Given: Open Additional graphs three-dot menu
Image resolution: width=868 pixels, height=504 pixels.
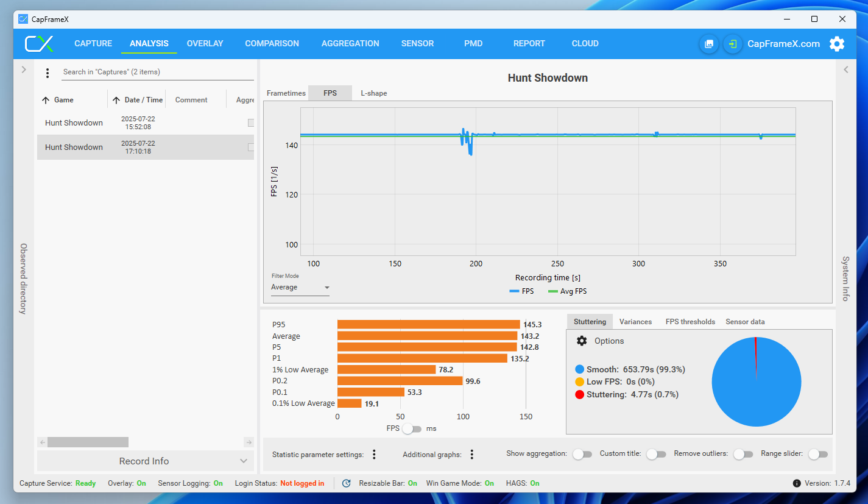Looking at the screenshot, I should pos(472,454).
